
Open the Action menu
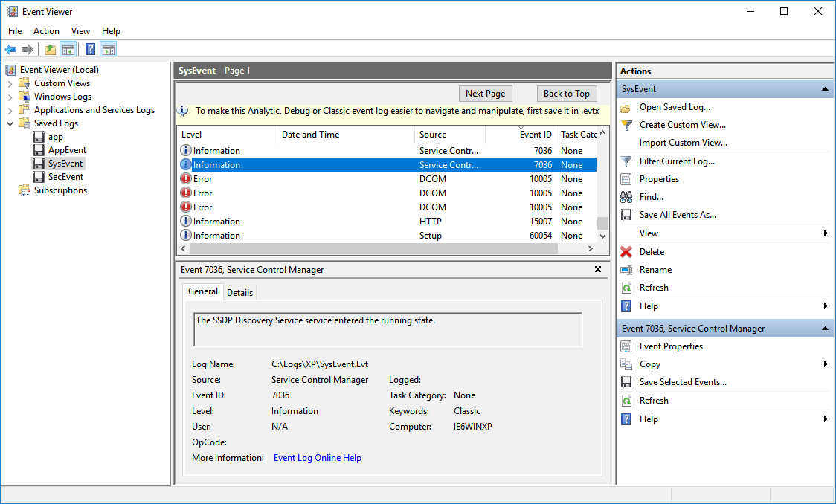(x=46, y=31)
